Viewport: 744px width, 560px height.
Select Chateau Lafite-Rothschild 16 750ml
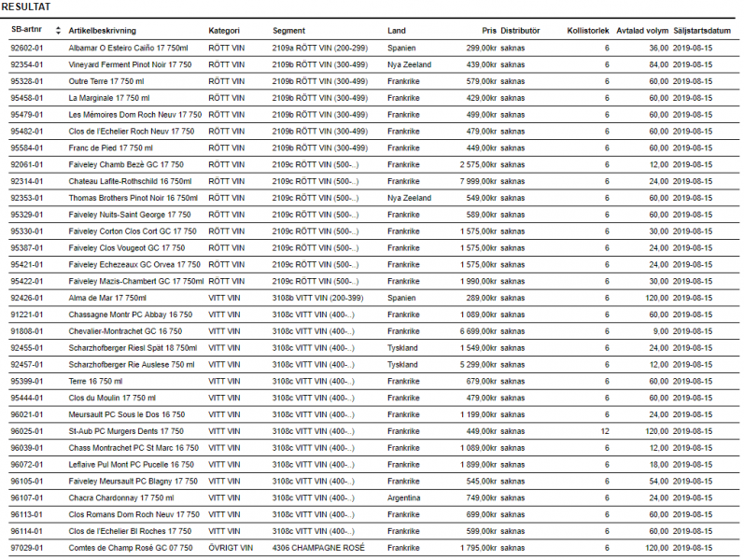(130, 181)
